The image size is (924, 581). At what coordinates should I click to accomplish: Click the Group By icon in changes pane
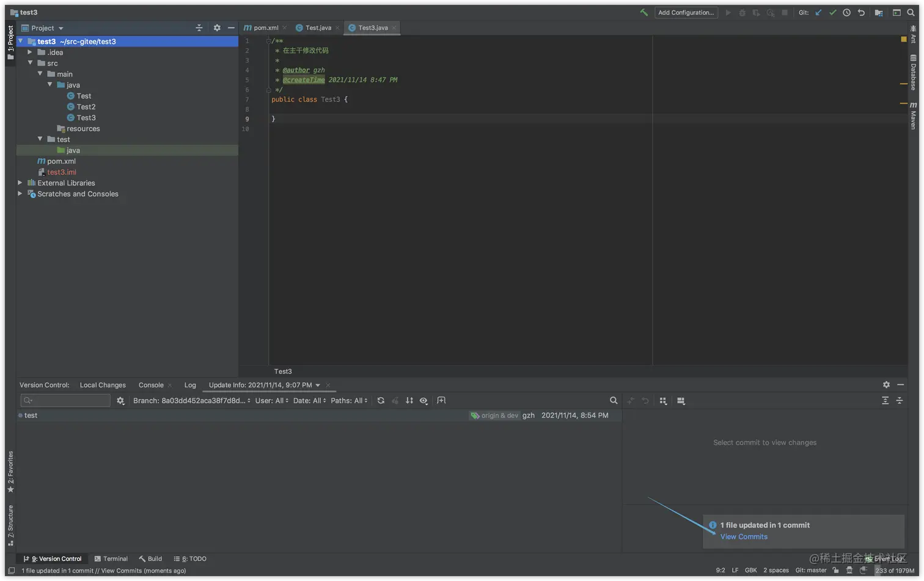pos(663,401)
